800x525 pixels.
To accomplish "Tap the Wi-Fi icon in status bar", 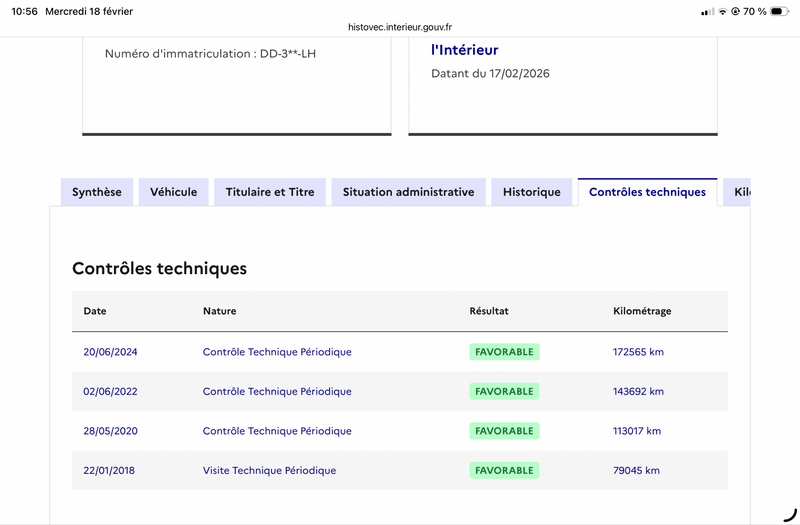I will tap(722, 12).
